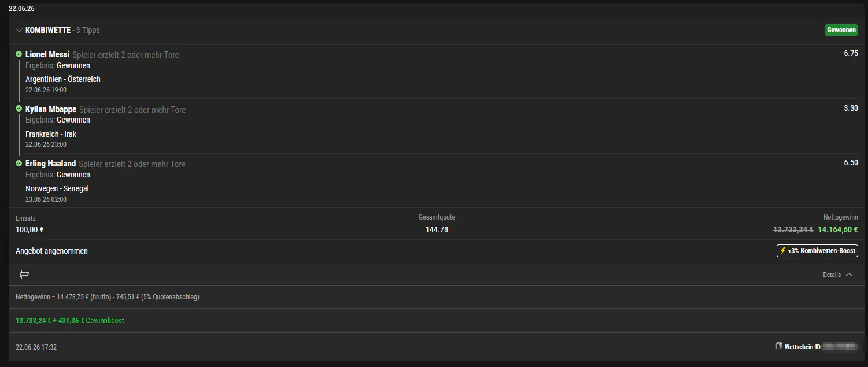Collapse the Details chevron

(848, 275)
